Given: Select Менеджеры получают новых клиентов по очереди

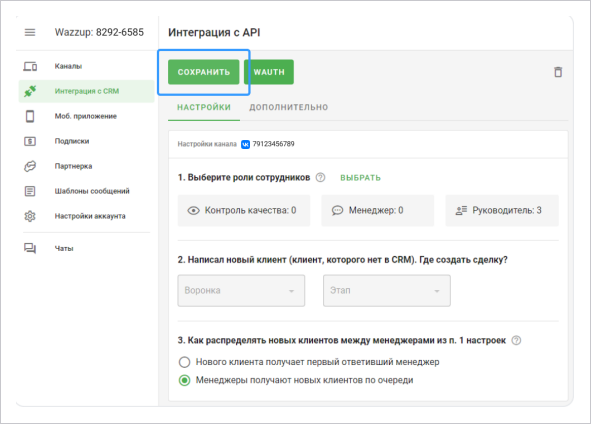Looking at the screenshot, I should [184, 380].
